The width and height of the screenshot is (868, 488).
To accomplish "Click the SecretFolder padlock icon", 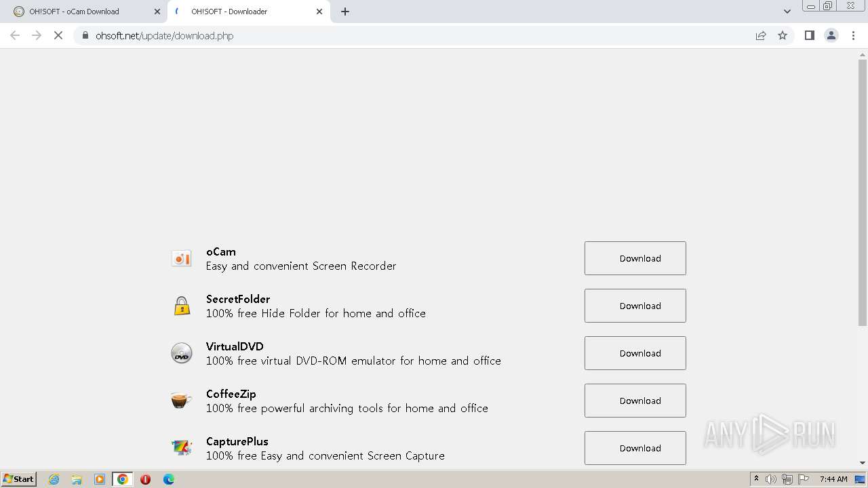I will (x=182, y=306).
